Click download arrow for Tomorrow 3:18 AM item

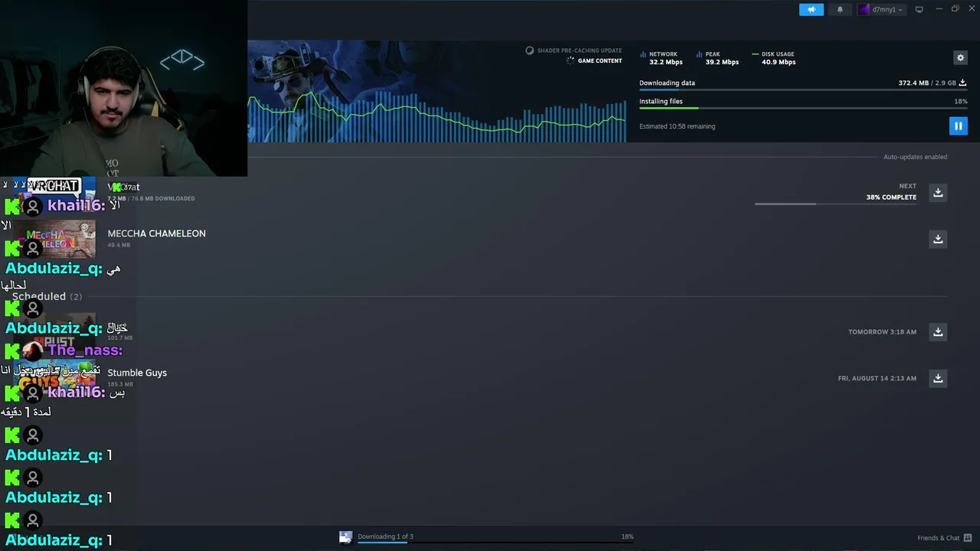tap(938, 331)
